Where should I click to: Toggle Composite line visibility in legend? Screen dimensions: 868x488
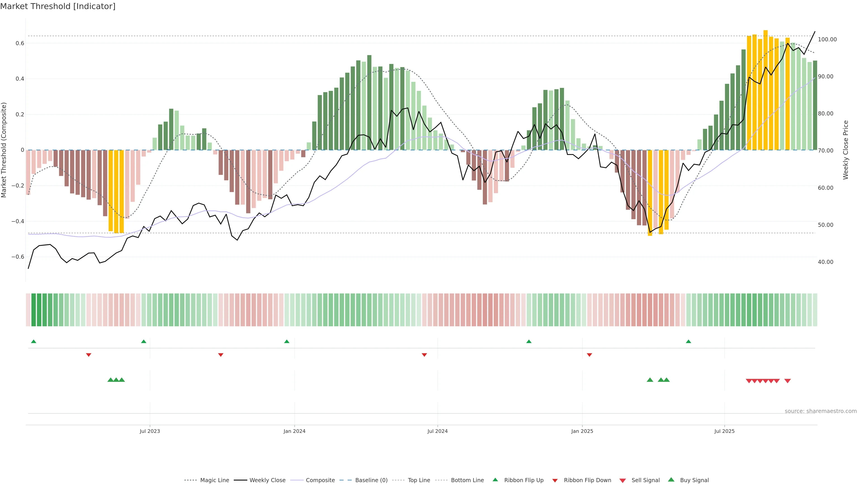[x=320, y=480]
